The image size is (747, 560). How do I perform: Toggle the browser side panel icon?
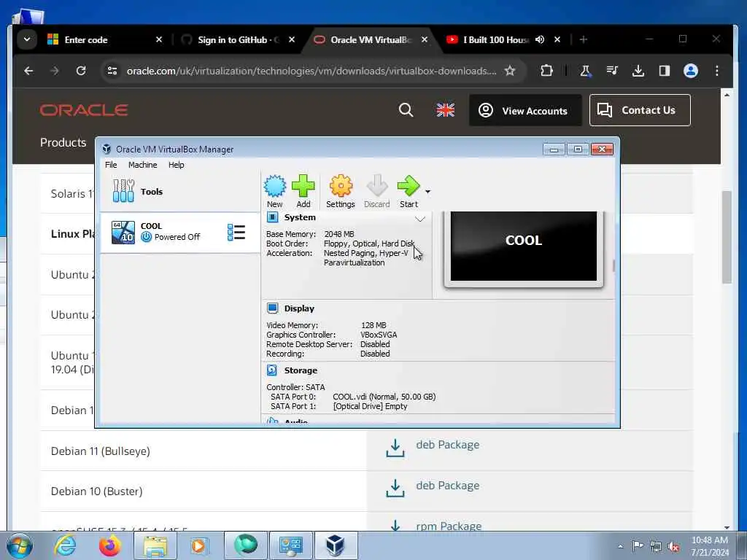(665, 71)
